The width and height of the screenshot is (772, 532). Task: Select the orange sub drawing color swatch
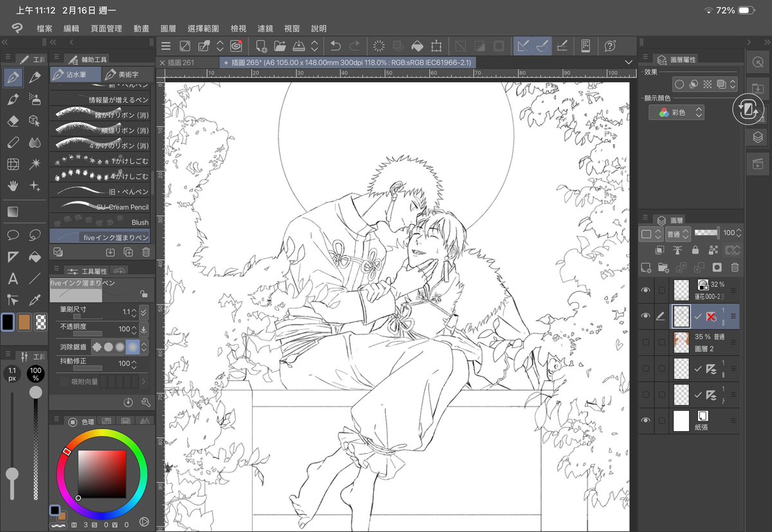tap(24, 322)
